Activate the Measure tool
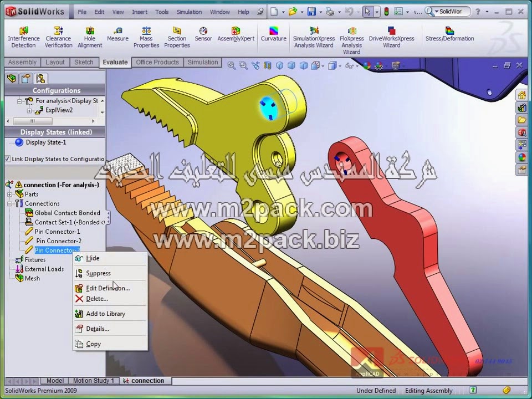This screenshot has height=399, width=532. pyautogui.click(x=117, y=34)
